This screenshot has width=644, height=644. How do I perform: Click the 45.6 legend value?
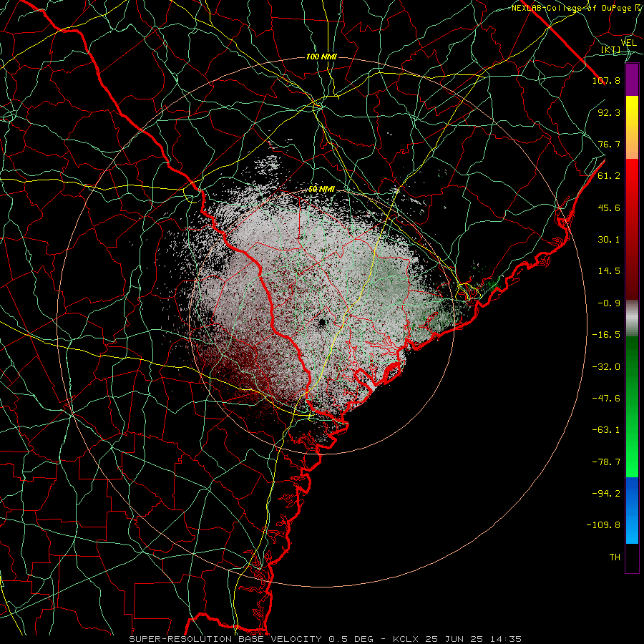(609, 208)
